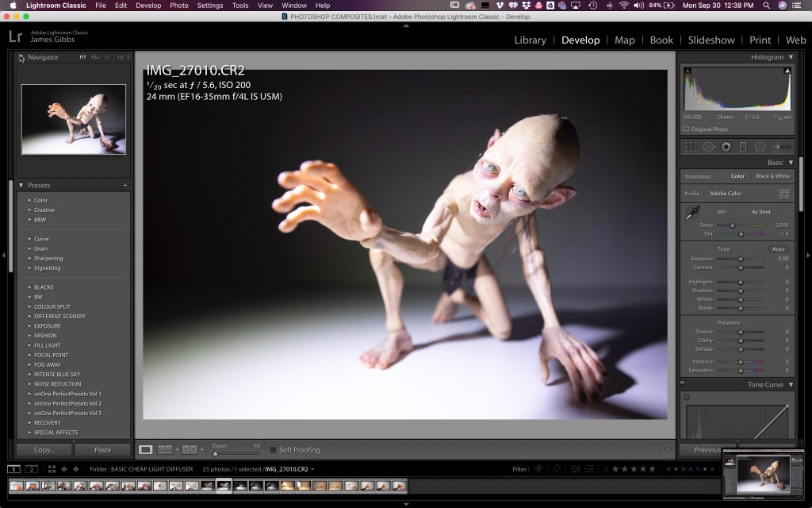812x508 pixels.
Task: Click the Paste button
Action: point(102,449)
